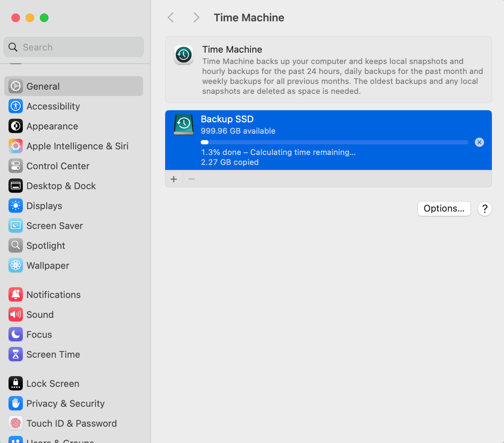504x443 pixels.
Task: Go back using the left chevron
Action: (x=171, y=17)
